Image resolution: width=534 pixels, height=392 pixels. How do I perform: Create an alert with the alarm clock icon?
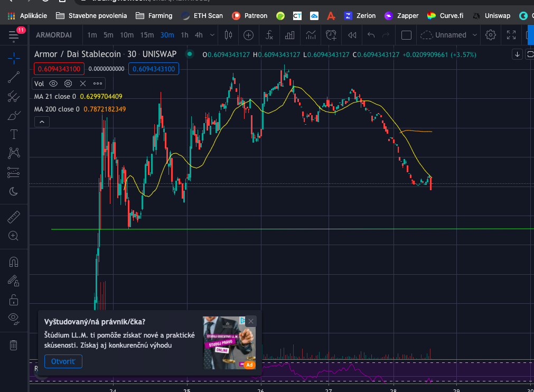tap(331, 35)
